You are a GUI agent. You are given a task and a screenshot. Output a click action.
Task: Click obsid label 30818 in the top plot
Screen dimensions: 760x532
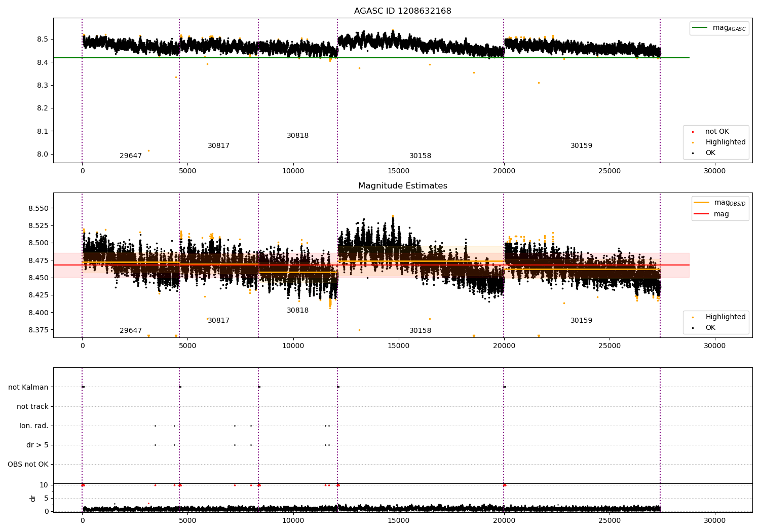click(x=298, y=136)
